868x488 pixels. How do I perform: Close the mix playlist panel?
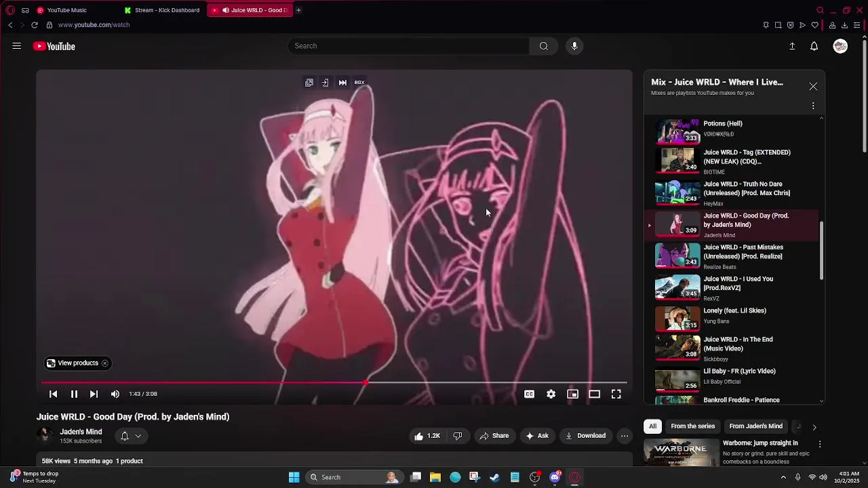pos(813,87)
